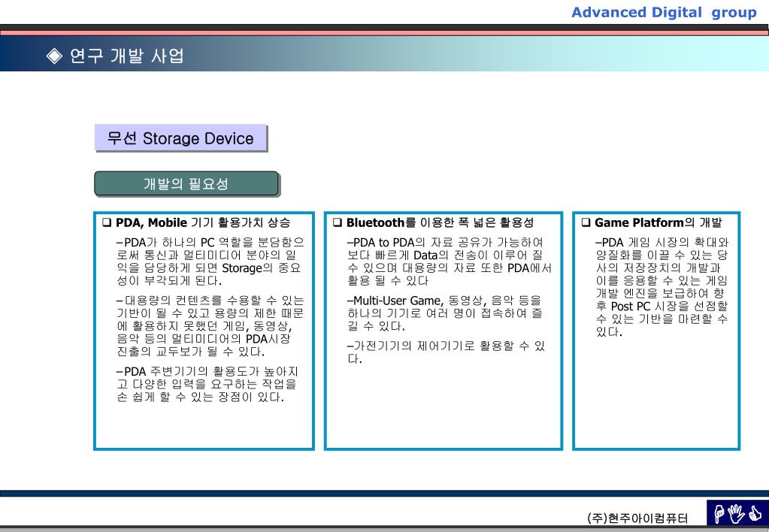Click paragraph starting PDA가 하나의 PC 역할을

click(210, 261)
